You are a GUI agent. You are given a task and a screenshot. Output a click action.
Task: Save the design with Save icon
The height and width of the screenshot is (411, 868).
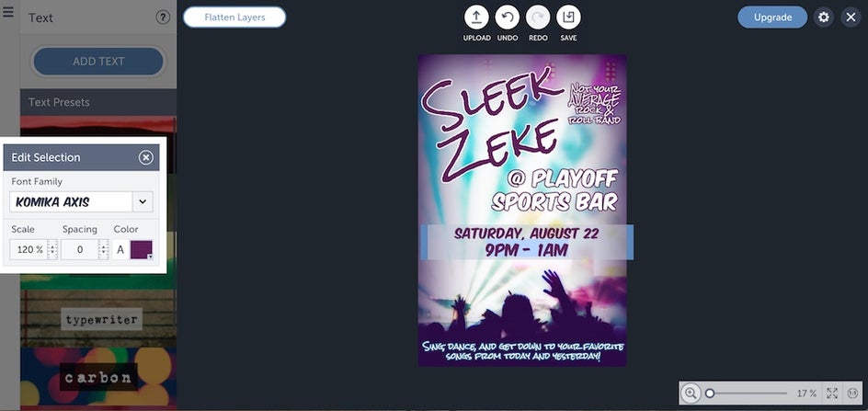point(568,17)
